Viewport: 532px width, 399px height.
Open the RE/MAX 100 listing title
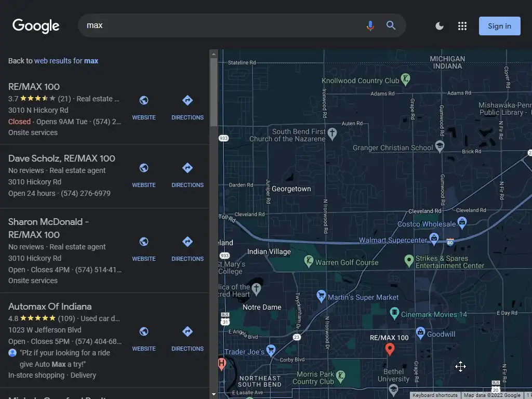34,87
